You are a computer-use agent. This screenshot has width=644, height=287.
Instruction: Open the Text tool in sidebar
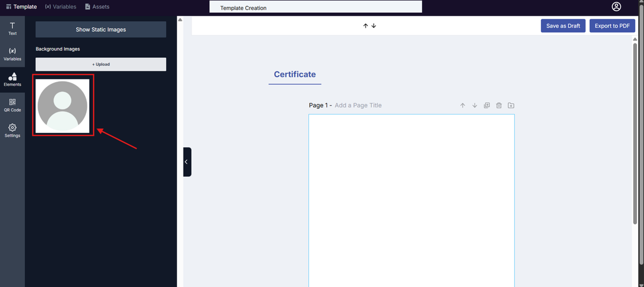tap(12, 29)
